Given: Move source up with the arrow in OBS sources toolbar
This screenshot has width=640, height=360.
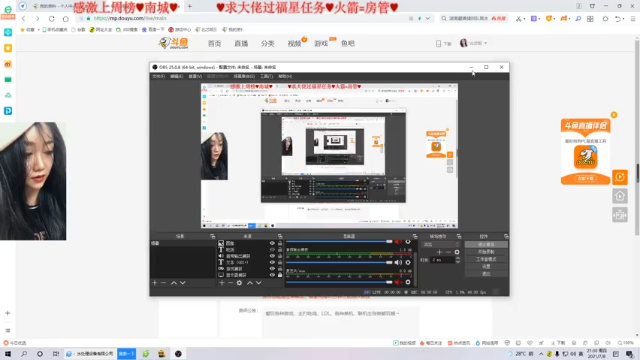Looking at the screenshot, I should [x=249, y=282].
